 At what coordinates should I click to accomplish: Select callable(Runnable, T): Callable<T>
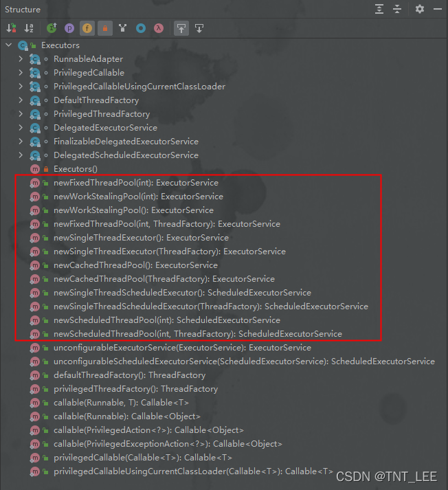[x=121, y=403]
